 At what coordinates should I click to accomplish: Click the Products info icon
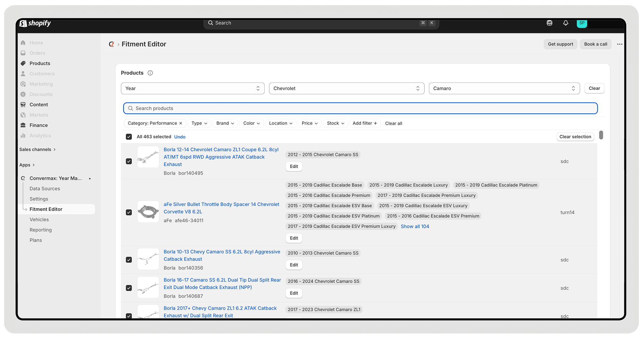coord(150,73)
